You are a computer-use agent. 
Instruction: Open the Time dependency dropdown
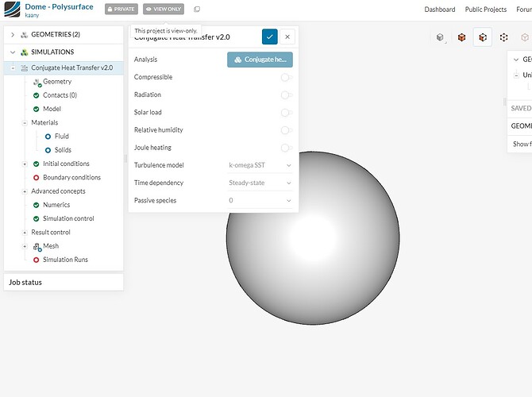[x=260, y=183]
